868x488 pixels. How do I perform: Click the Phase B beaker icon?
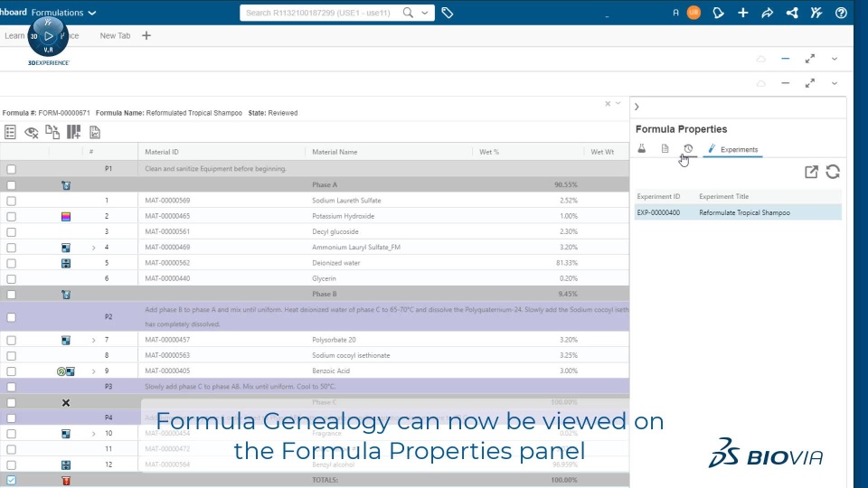(x=66, y=295)
